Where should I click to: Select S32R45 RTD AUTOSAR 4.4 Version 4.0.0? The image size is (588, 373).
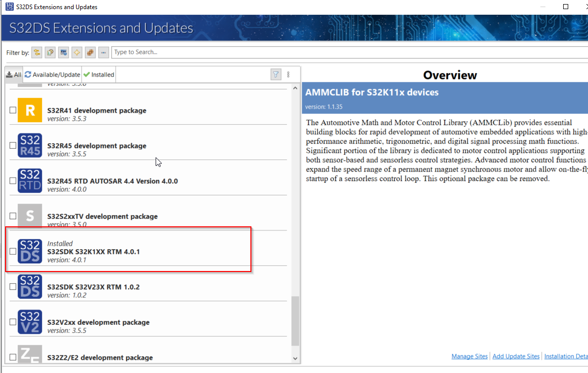(x=113, y=181)
